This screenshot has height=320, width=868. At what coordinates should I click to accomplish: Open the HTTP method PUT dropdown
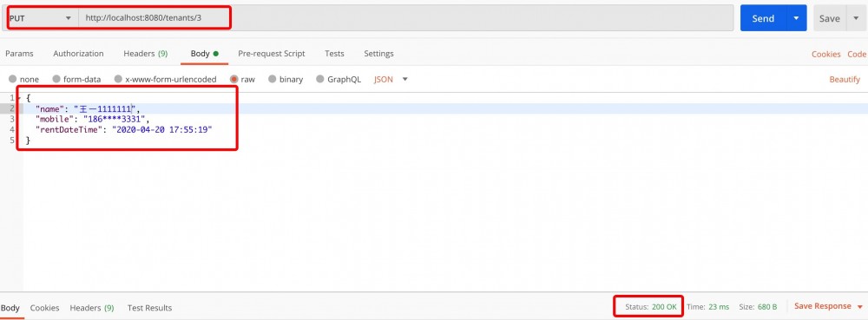[41, 18]
